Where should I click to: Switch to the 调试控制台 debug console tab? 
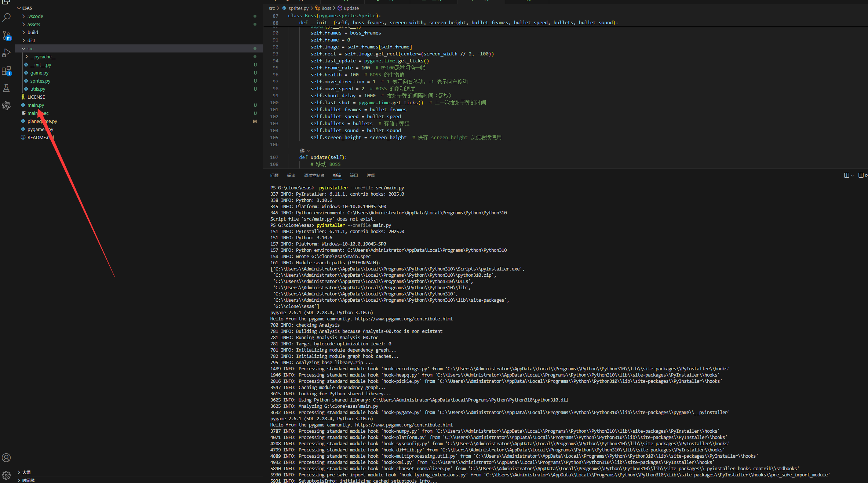[314, 175]
